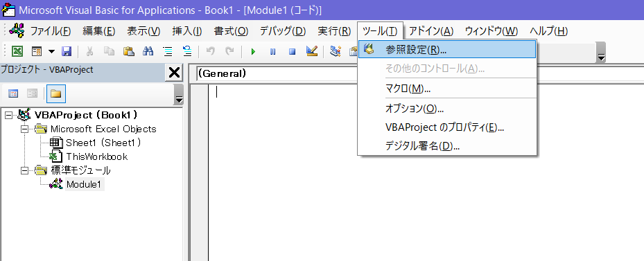Image resolution: width=644 pixels, height=261 pixels.
Task: Toggle Folders view in project pane
Action: [x=56, y=94]
